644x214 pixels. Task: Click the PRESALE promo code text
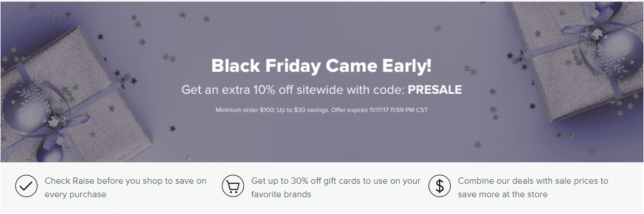[435, 89]
